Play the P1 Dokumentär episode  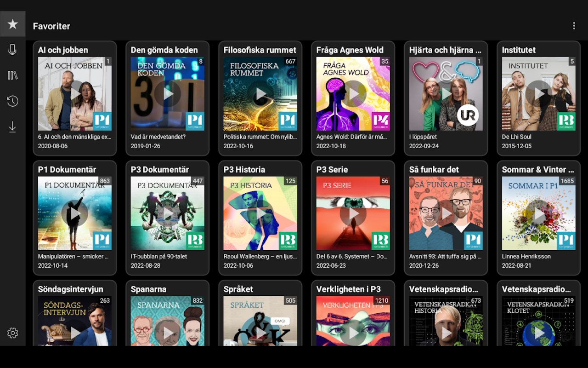75,213
